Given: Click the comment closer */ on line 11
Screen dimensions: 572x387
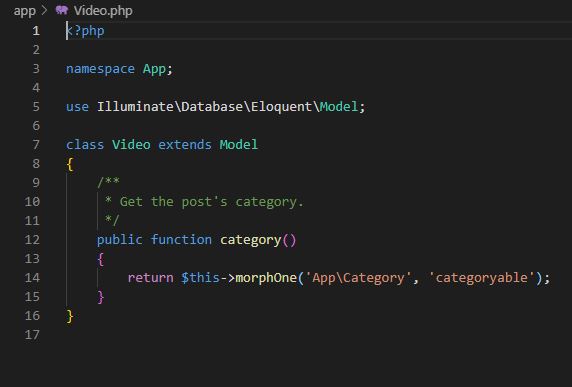Looking at the screenshot, I should (112, 220).
